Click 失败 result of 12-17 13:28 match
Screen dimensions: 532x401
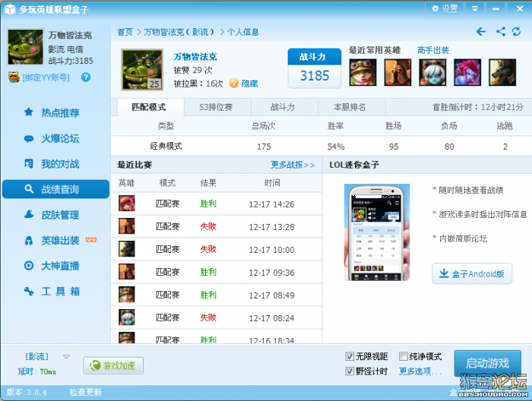208,226
